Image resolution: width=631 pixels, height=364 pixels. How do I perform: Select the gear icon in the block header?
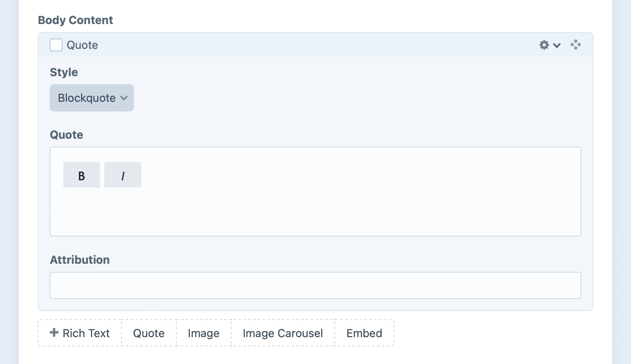point(544,45)
